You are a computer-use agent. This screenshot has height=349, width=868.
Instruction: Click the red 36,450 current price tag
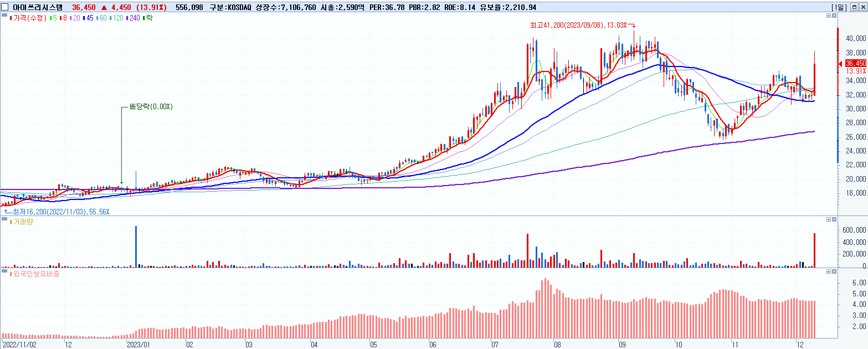pyautogui.click(x=855, y=63)
